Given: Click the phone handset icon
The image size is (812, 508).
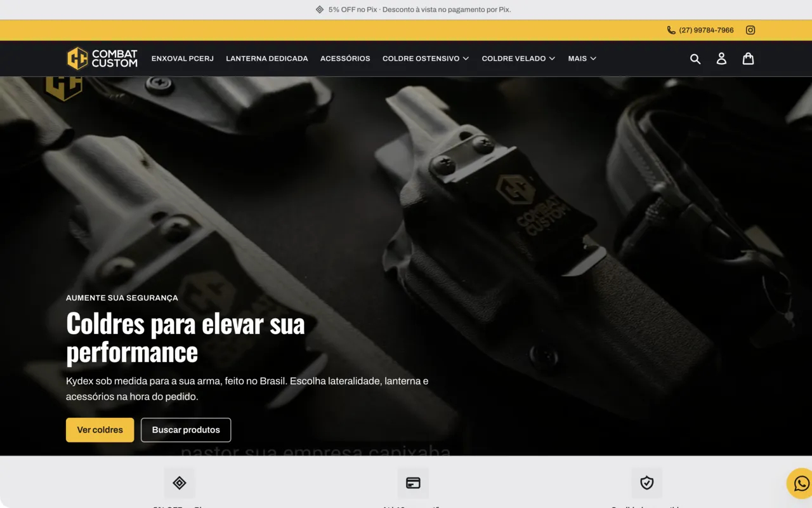Looking at the screenshot, I should point(671,30).
